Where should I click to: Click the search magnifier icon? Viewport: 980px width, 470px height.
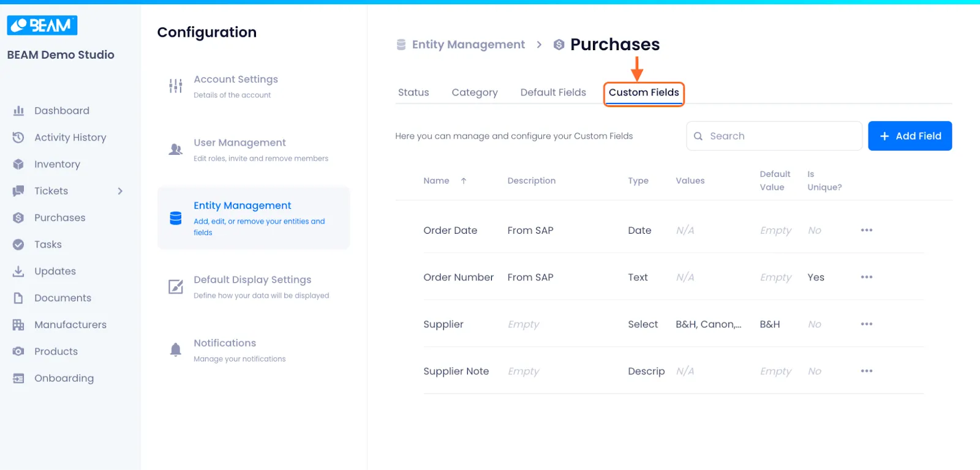point(698,136)
